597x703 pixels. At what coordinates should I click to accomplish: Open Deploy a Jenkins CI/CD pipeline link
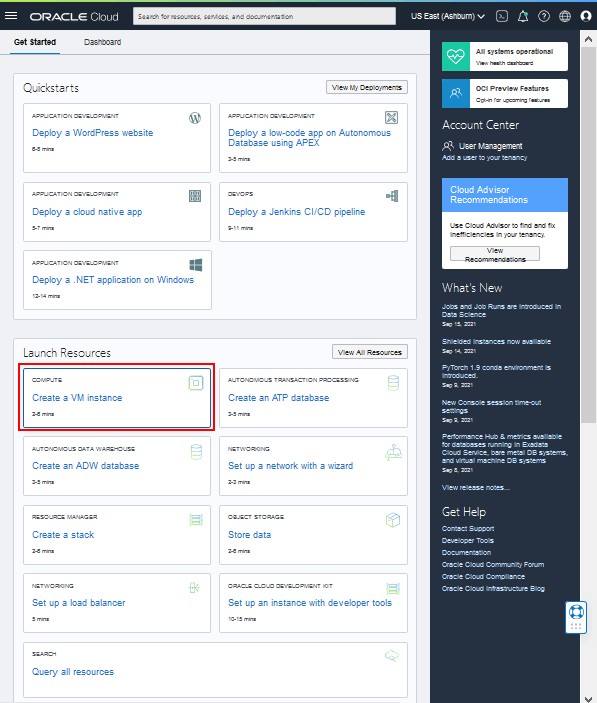(x=297, y=212)
